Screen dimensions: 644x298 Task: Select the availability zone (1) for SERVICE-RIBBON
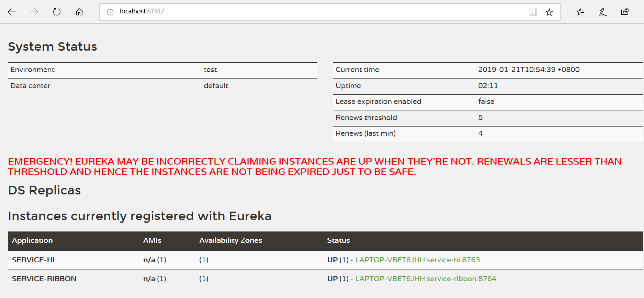tap(204, 279)
